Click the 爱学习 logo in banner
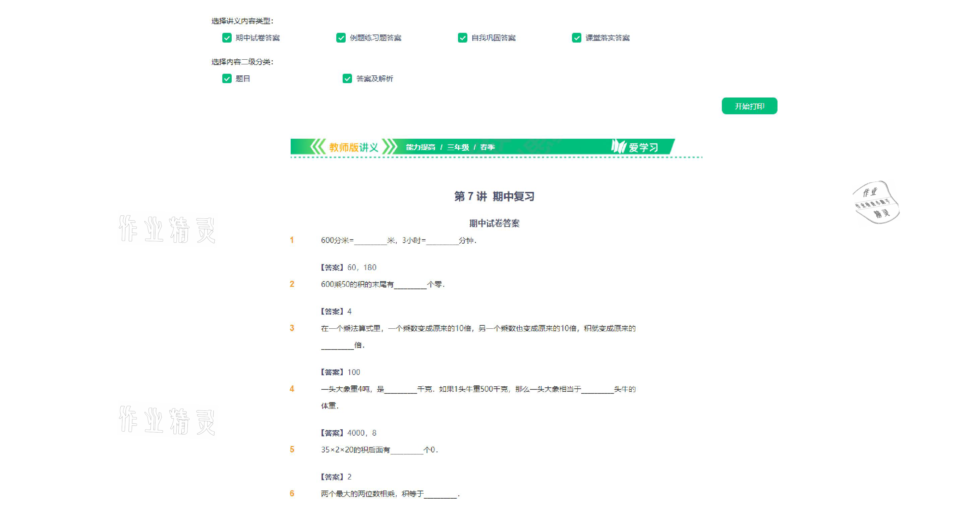This screenshot has width=980, height=505. pyautogui.click(x=635, y=147)
